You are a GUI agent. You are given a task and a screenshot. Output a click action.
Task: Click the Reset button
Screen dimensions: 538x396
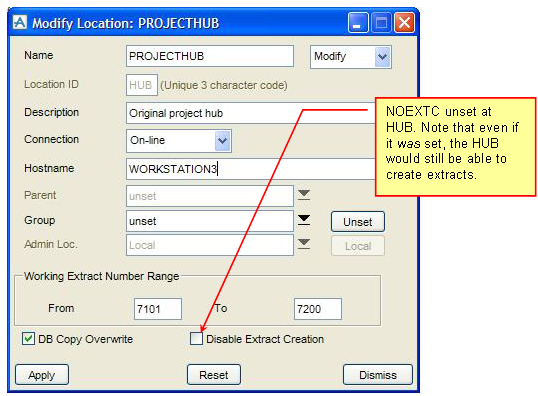[x=214, y=375]
